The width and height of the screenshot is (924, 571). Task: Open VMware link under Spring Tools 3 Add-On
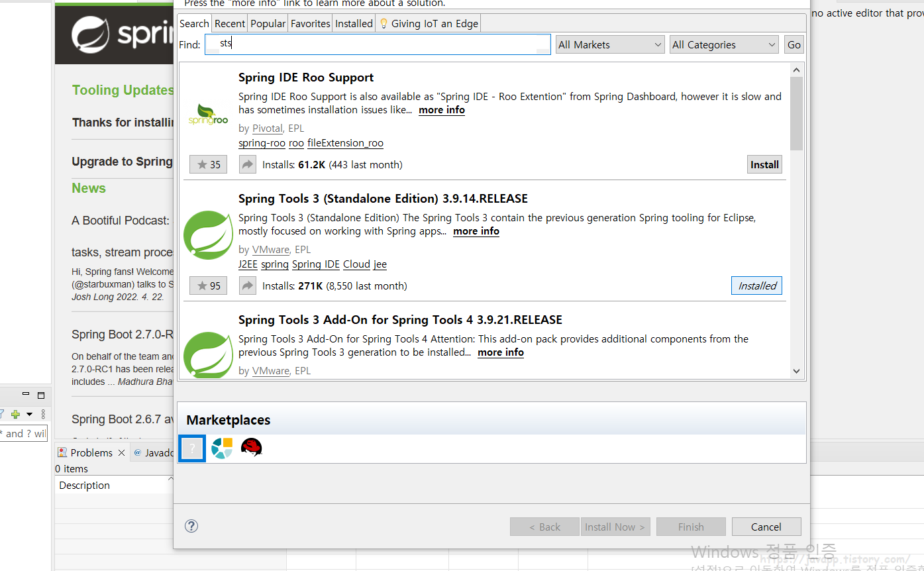click(x=271, y=371)
